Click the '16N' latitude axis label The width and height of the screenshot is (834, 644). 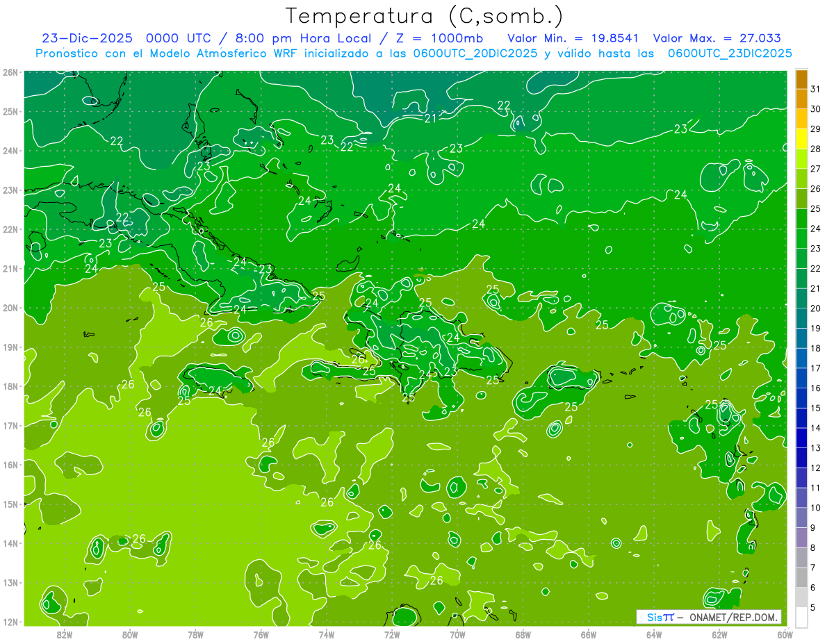pyautogui.click(x=10, y=465)
